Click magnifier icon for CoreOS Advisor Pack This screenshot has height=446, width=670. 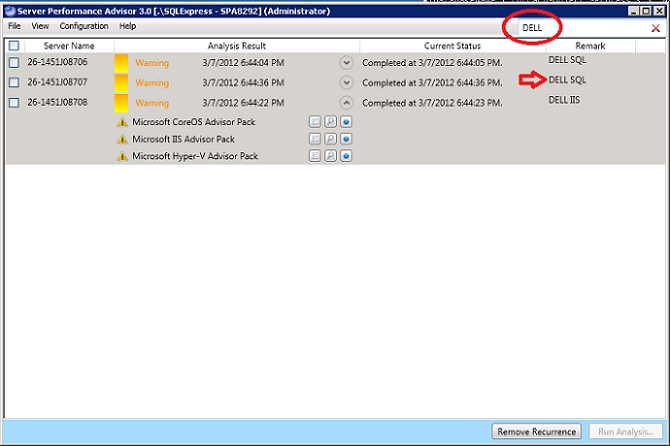330,122
